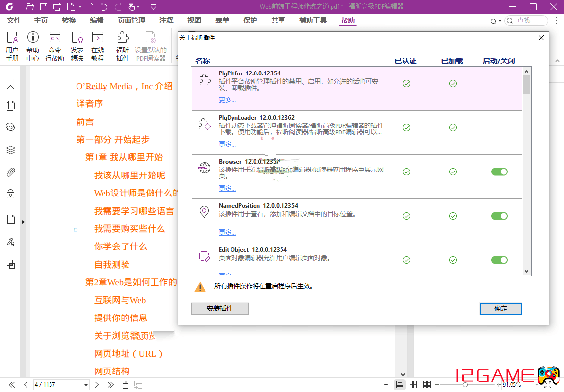Screen dimensions: 564x392
Task: Disable the Browser plugin toggle
Action: [x=499, y=172]
